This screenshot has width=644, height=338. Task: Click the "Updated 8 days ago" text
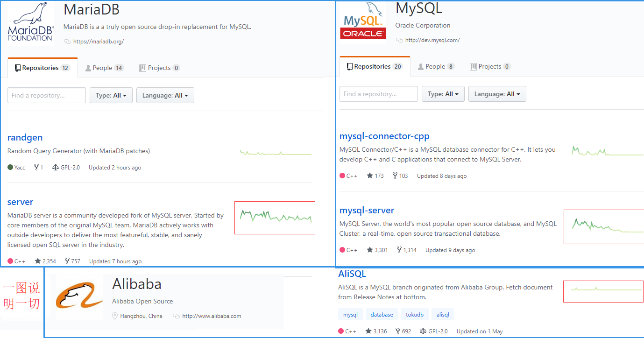coord(442,176)
